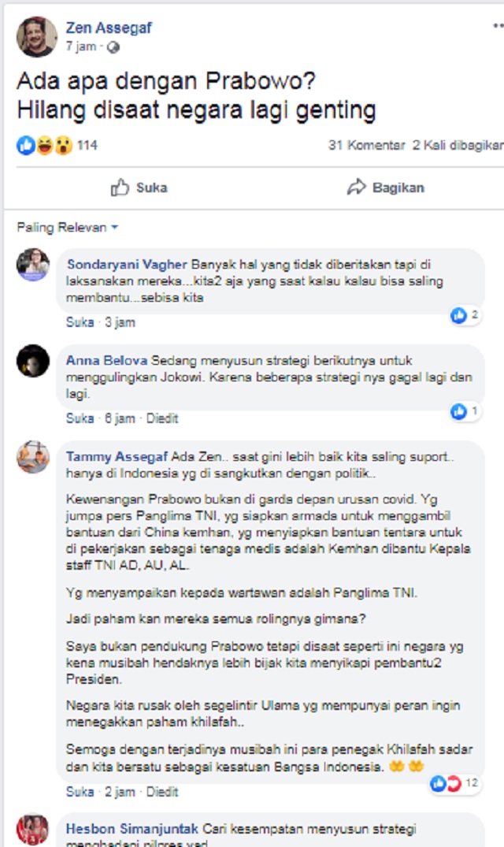
Task: Open like reaction on Anna Belova's comment
Action: pos(465,411)
